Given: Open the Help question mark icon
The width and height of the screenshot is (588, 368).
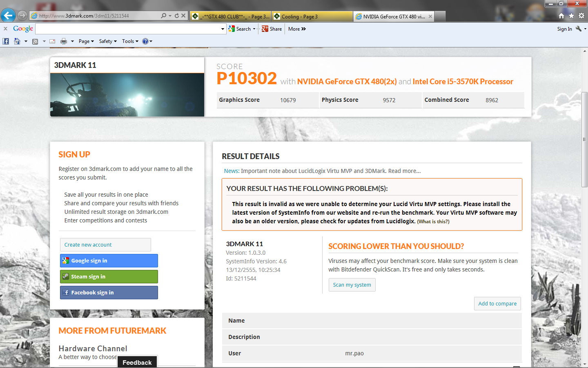Looking at the screenshot, I should tap(145, 41).
